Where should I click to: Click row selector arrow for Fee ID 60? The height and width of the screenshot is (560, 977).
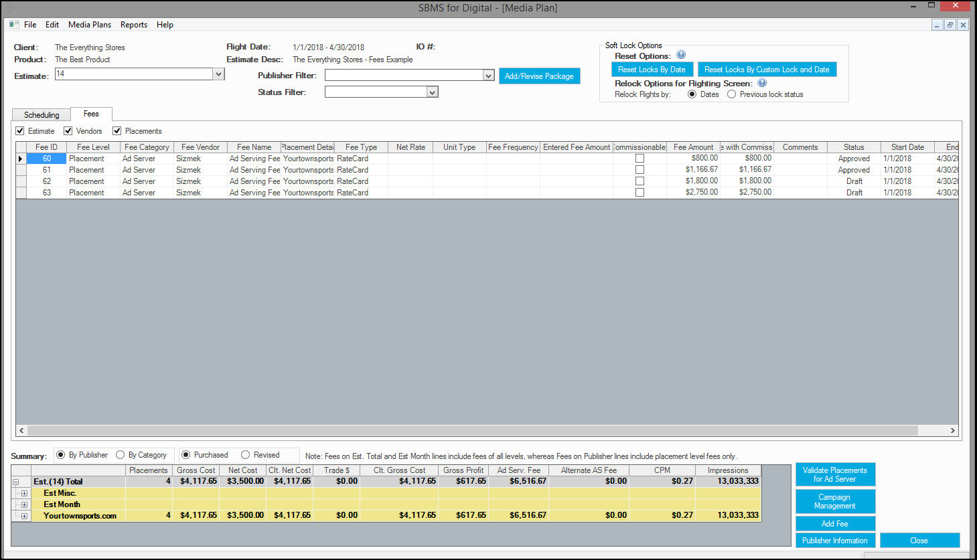coord(21,159)
